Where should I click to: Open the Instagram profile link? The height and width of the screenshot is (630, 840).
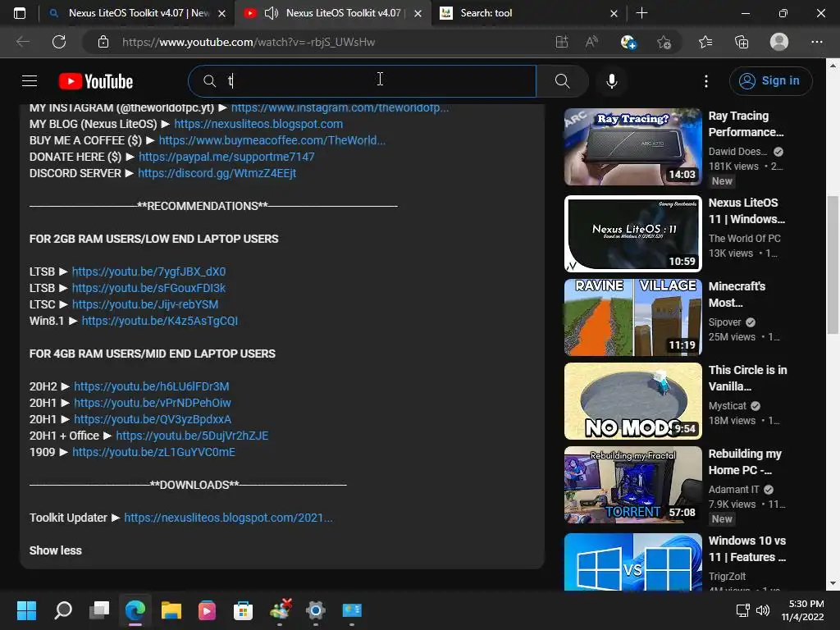tap(340, 107)
